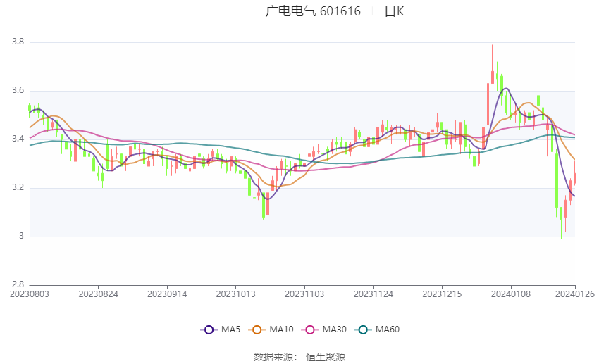Toggle the MA5 legend circle icon
599x364 pixels.
[x=209, y=330]
